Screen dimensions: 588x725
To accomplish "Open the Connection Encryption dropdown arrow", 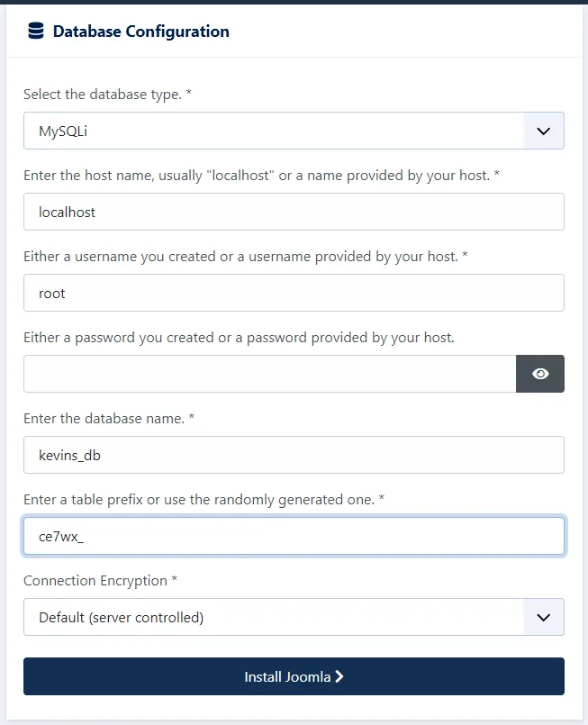I will pyautogui.click(x=543, y=617).
